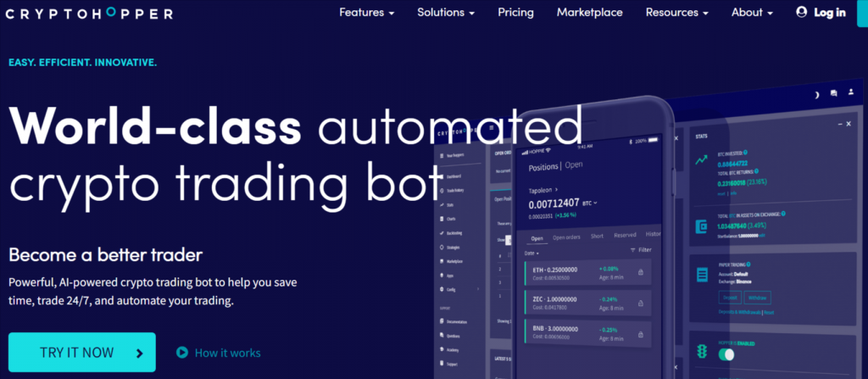Click the lock icon on the ZEC position
Screen dimensions: 868x379
tap(641, 303)
